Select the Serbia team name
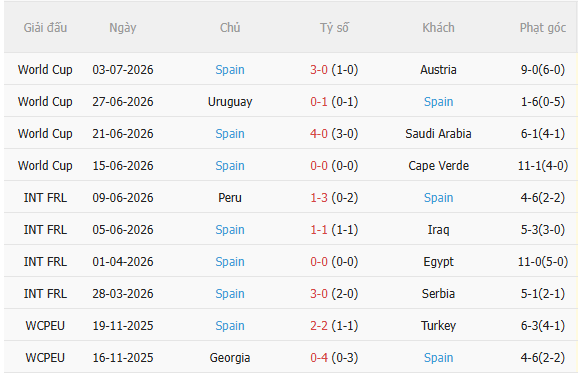The image size is (578, 376). coord(438,294)
